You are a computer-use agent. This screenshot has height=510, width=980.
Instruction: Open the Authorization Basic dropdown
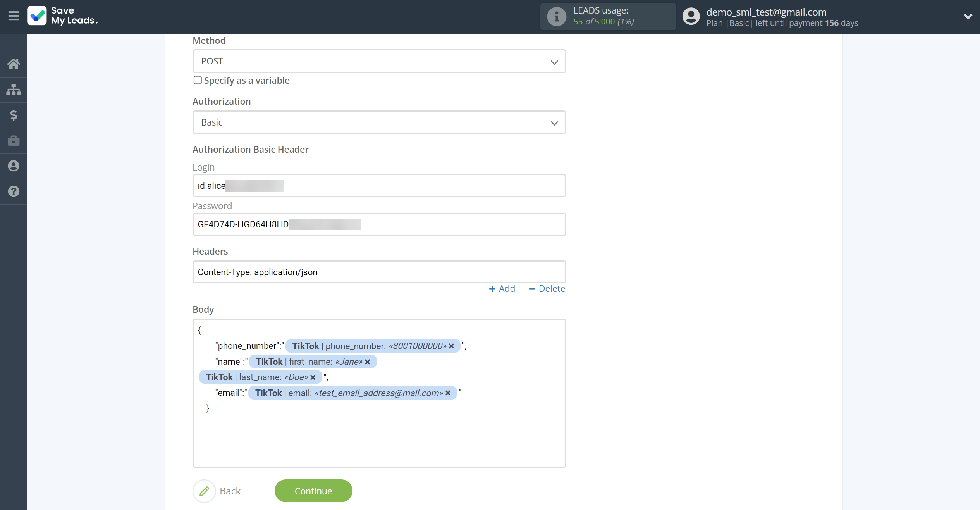tap(379, 122)
